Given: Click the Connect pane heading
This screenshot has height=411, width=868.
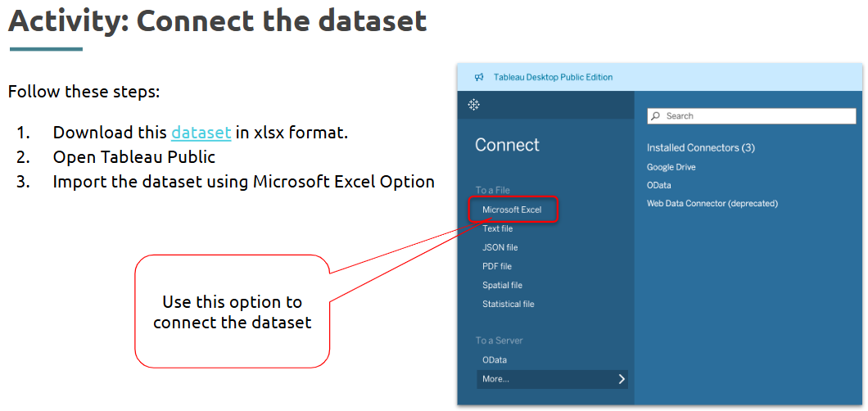Looking at the screenshot, I should click(x=507, y=145).
